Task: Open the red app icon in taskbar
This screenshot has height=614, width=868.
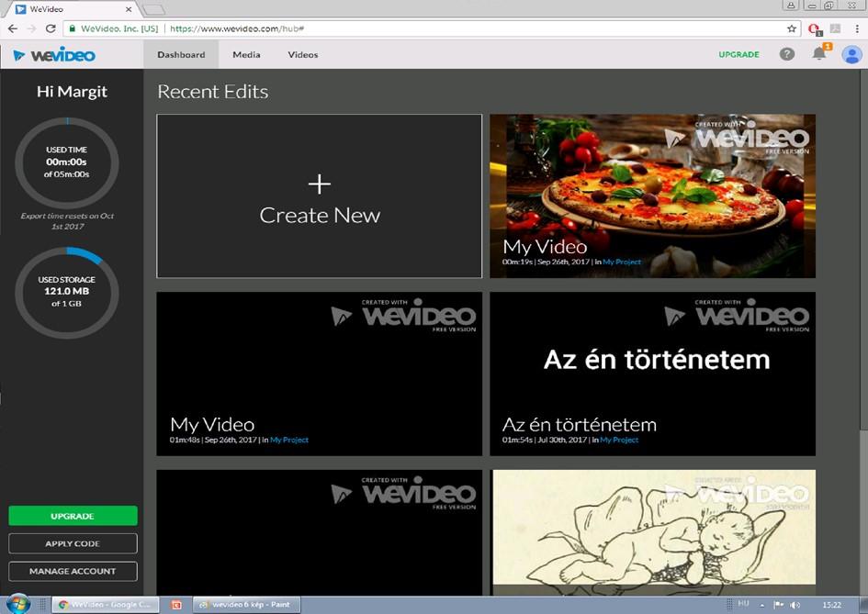Action: pos(176,605)
